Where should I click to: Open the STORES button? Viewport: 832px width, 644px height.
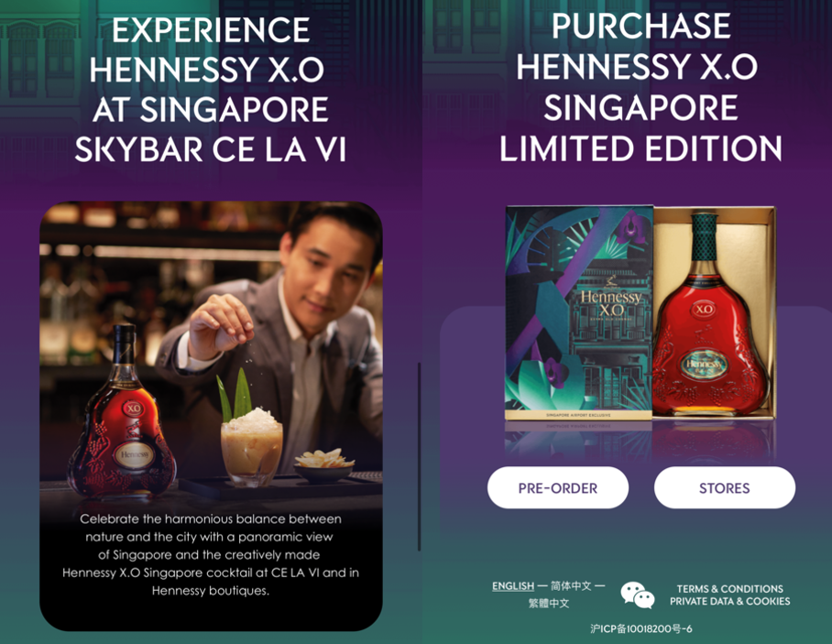[x=724, y=487]
